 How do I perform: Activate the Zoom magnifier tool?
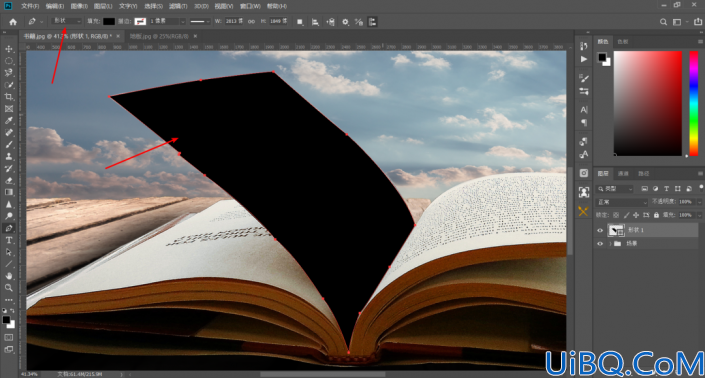point(9,288)
